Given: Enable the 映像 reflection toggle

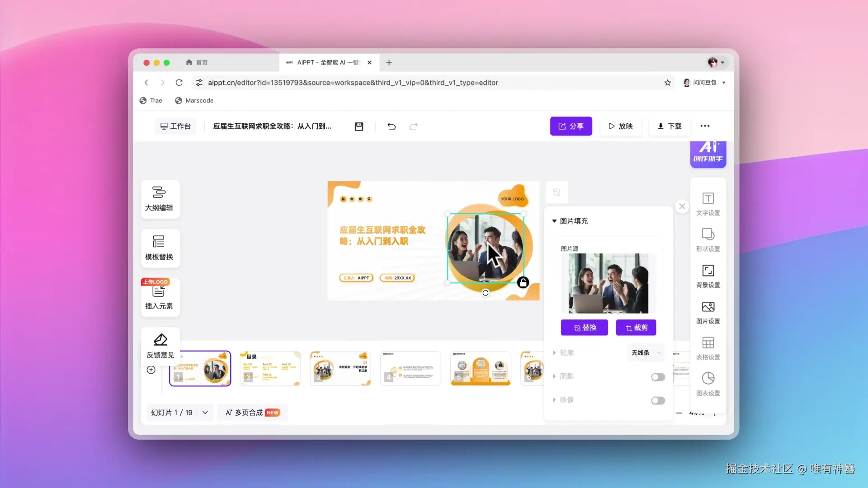Looking at the screenshot, I should tap(658, 400).
